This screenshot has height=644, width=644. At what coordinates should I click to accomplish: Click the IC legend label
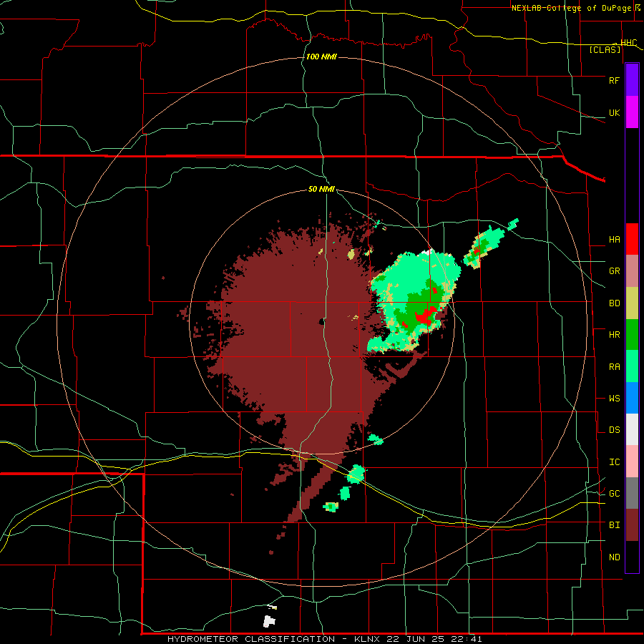614,462
